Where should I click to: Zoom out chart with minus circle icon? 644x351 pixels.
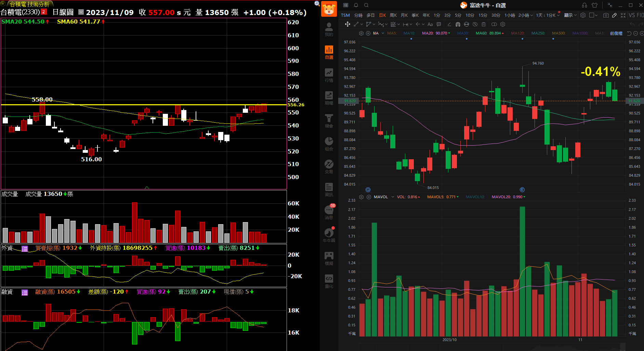click(x=635, y=33)
